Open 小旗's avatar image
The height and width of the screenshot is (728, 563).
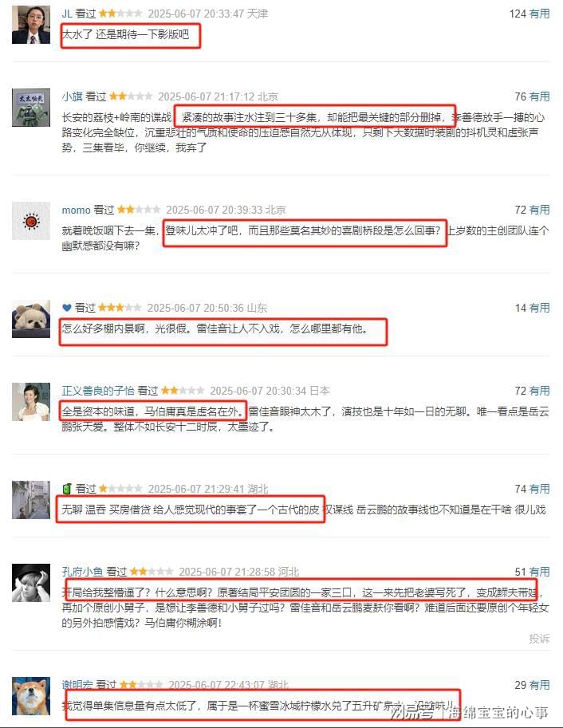30,108
